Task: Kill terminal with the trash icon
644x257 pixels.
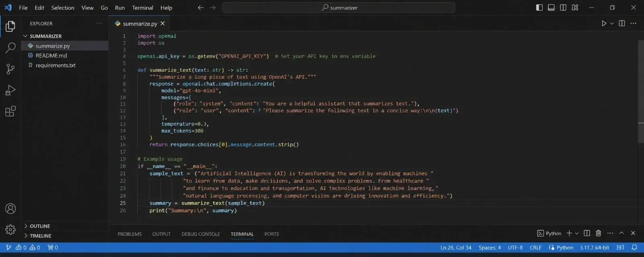Action: (x=599, y=233)
